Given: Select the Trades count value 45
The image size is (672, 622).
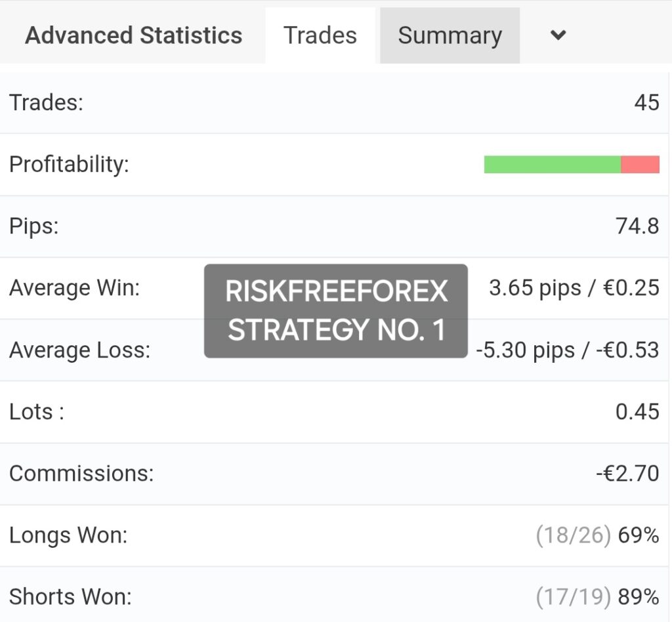Looking at the screenshot, I should [646, 103].
